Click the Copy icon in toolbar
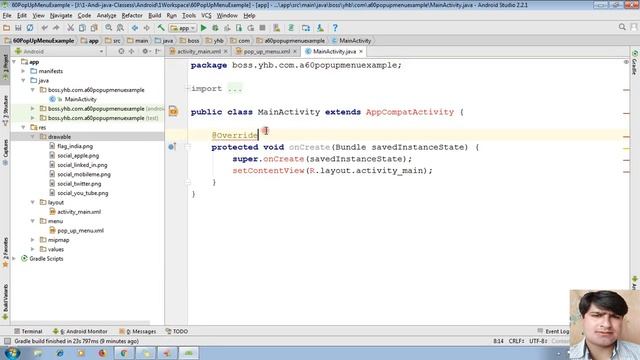This screenshot has width=640, height=360. coord(82,28)
